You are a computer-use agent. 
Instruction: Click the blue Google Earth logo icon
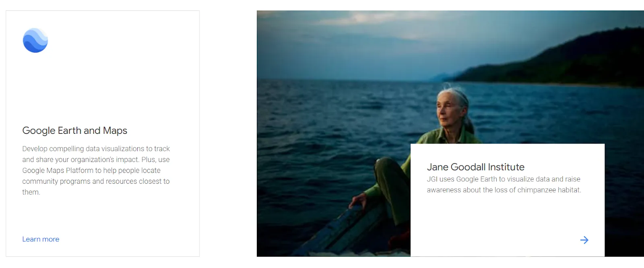35,40
